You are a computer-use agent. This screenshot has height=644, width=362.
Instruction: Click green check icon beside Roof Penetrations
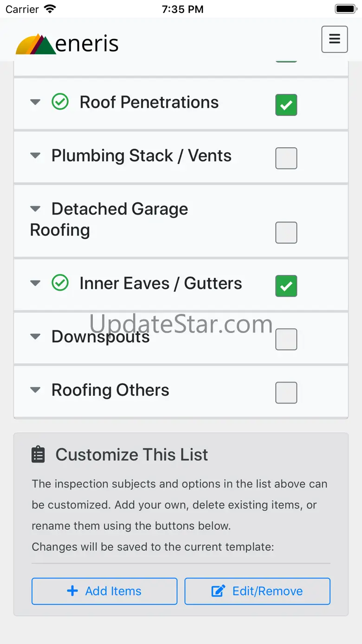60,102
